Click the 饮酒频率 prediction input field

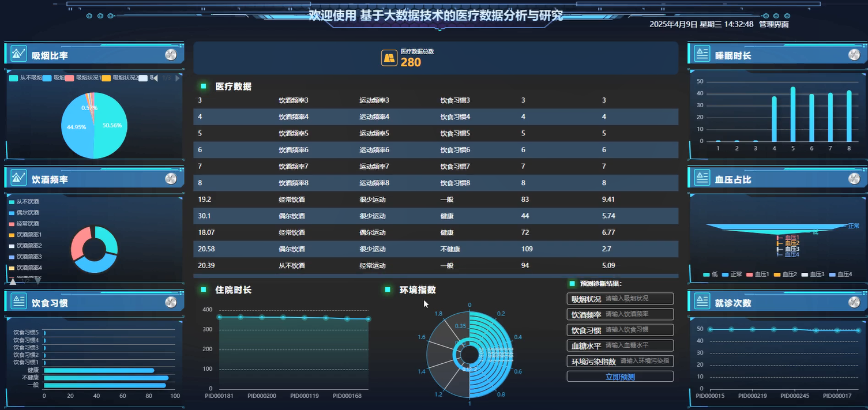click(638, 314)
